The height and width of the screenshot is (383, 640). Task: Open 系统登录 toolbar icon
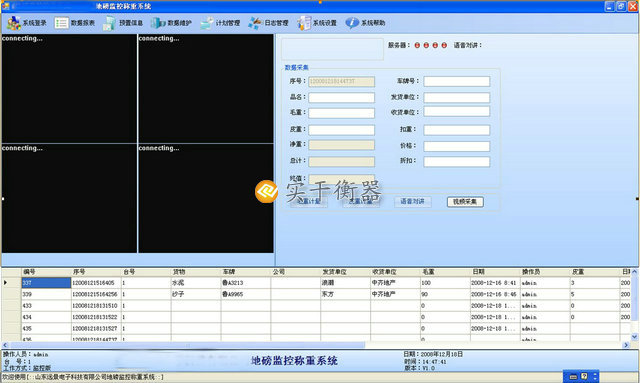(13, 23)
